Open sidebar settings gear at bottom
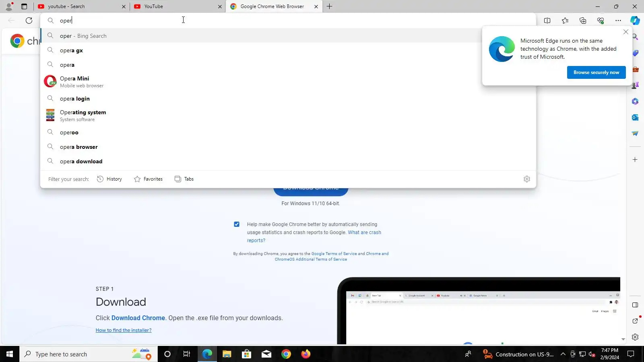Viewport: 644px width, 362px height. coord(635,337)
